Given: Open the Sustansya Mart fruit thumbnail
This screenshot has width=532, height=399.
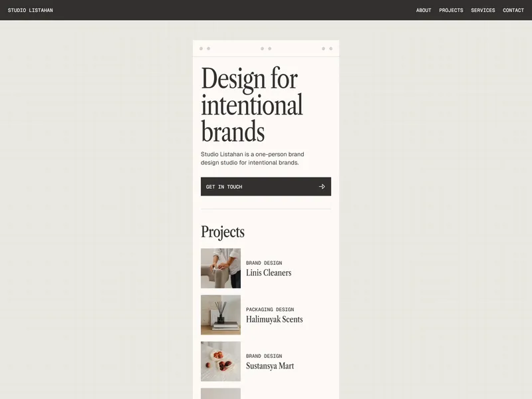Looking at the screenshot, I should [221, 361].
